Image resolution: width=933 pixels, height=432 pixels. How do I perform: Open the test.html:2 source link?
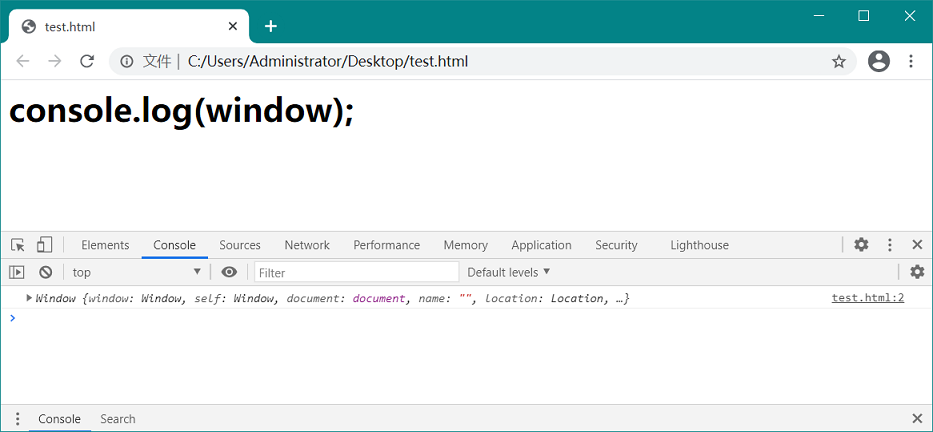[868, 298]
